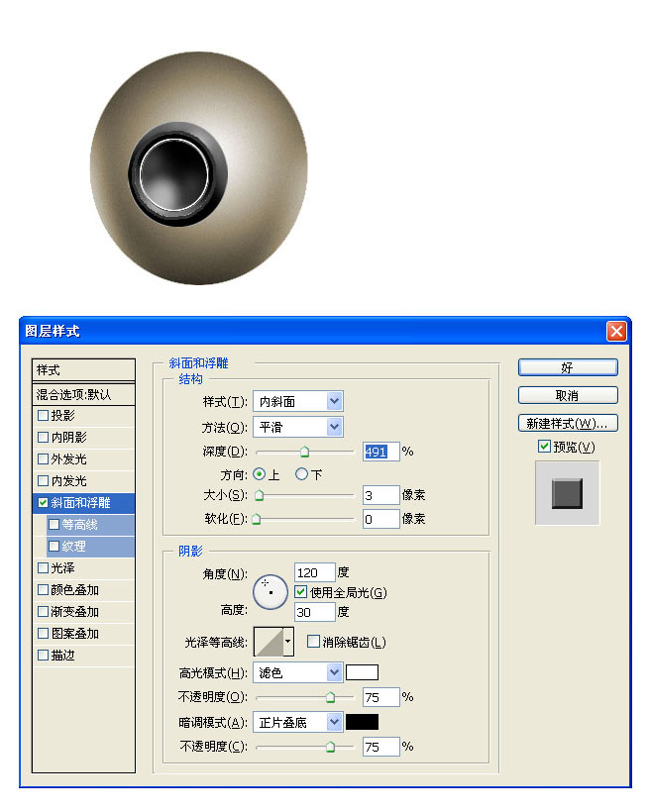Open the 样式 内斜面 dropdown

point(298,401)
